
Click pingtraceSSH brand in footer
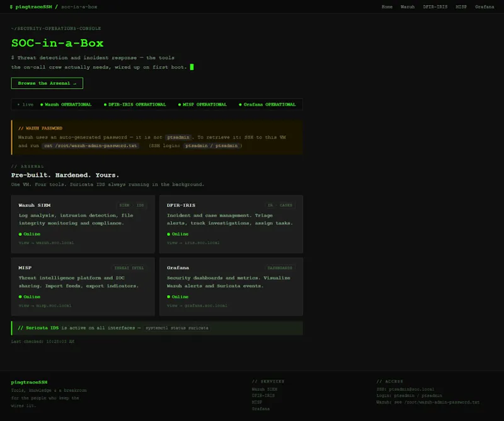(29, 382)
